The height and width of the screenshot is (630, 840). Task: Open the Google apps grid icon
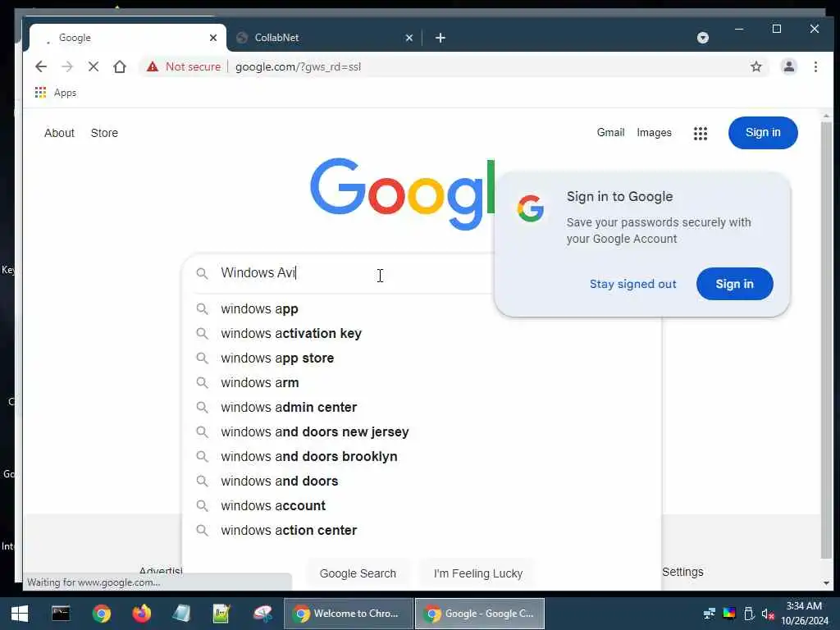pyautogui.click(x=701, y=133)
